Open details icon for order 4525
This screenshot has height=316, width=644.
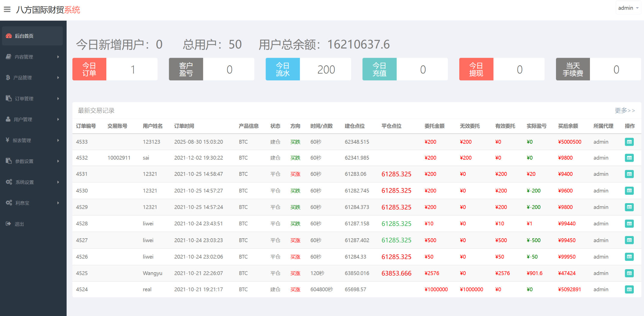click(629, 273)
